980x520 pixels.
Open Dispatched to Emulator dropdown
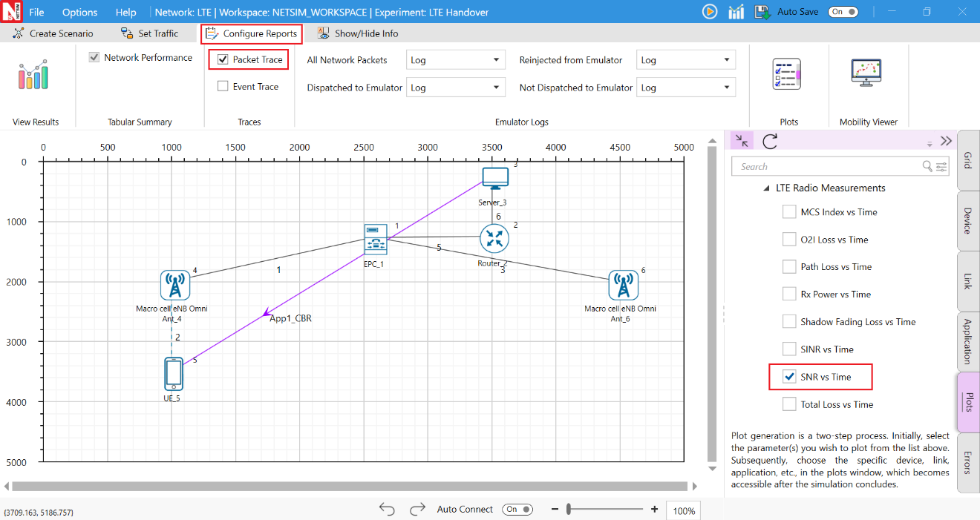coord(456,88)
